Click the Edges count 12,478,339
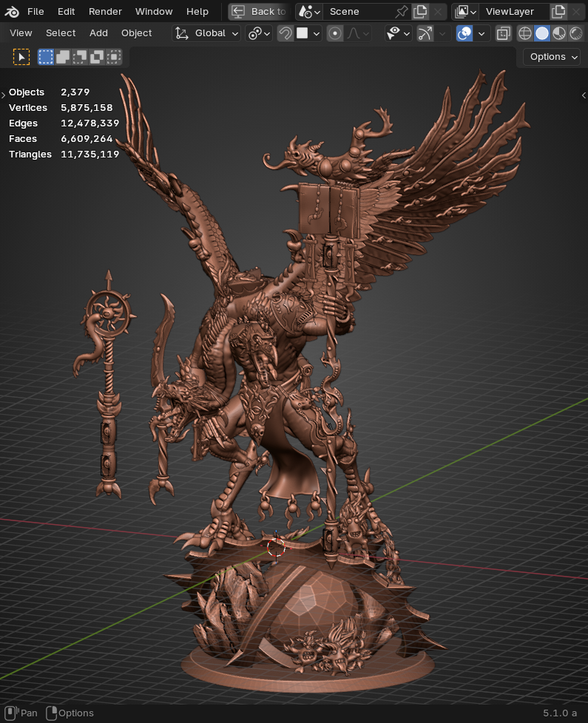The image size is (588, 723). click(90, 123)
